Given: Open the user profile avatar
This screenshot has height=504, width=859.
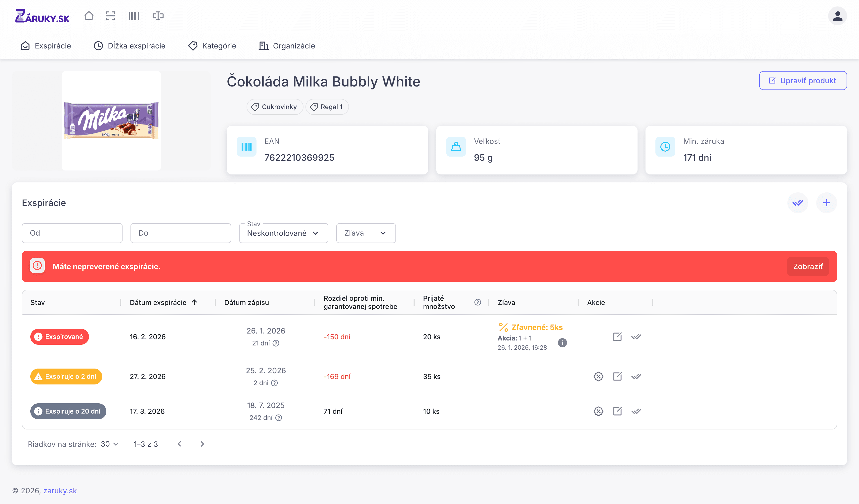Looking at the screenshot, I should pos(837,16).
